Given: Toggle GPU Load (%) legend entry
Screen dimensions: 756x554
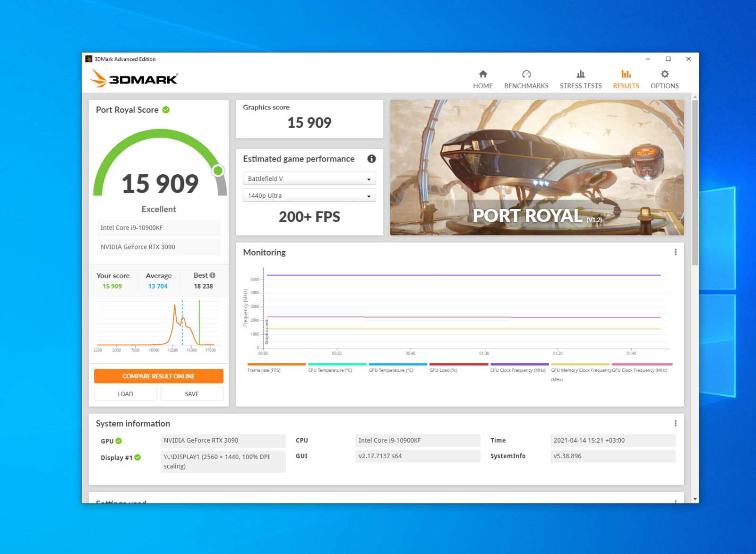Looking at the screenshot, I should pyautogui.click(x=443, y=370).
